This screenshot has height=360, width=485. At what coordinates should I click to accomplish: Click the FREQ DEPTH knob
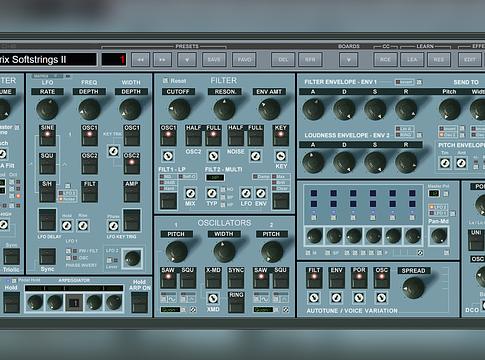(89, 109)
